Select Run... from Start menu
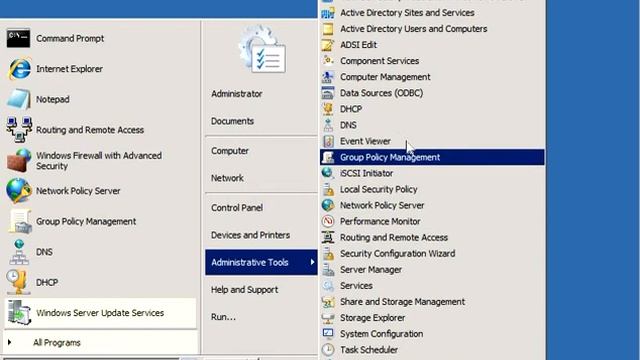 pos(223,317)
